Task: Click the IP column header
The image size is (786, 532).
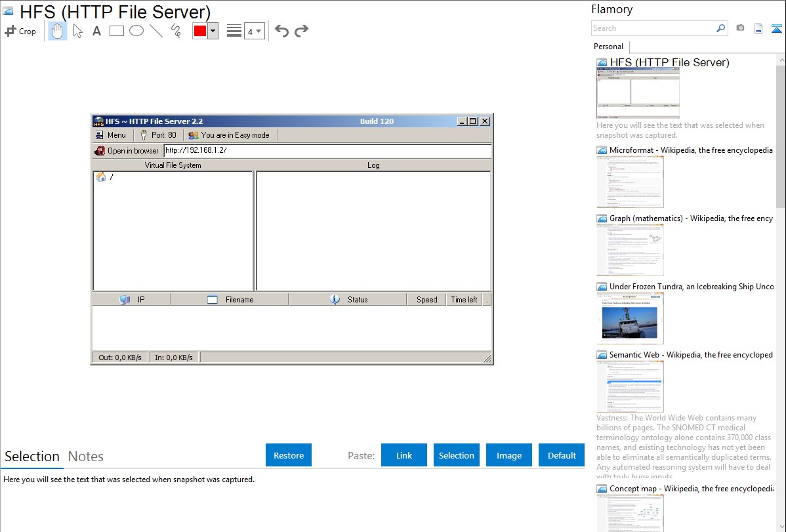Action: [x=132, y=299]
